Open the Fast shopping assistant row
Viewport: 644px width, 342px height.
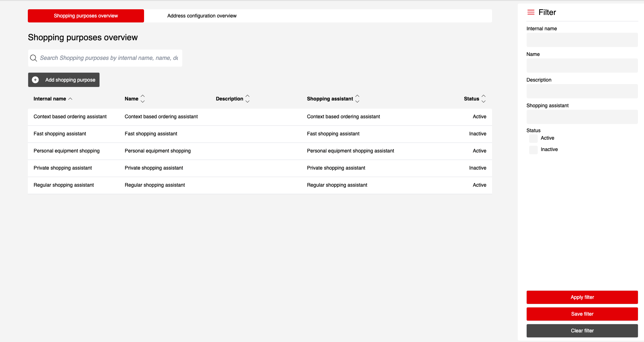tap(60, 134)
